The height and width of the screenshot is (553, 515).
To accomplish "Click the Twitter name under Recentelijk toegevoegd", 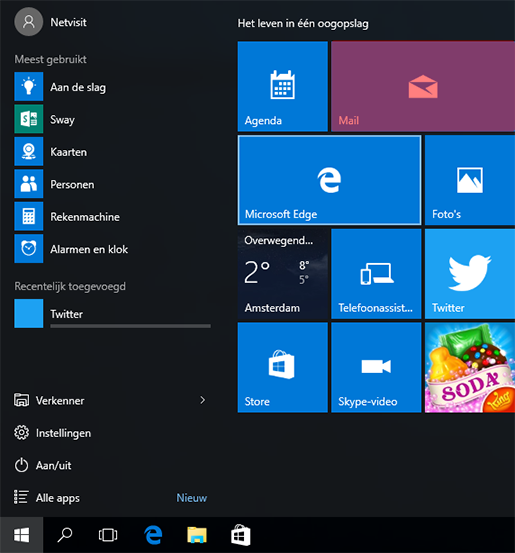I will click(67, 314).
